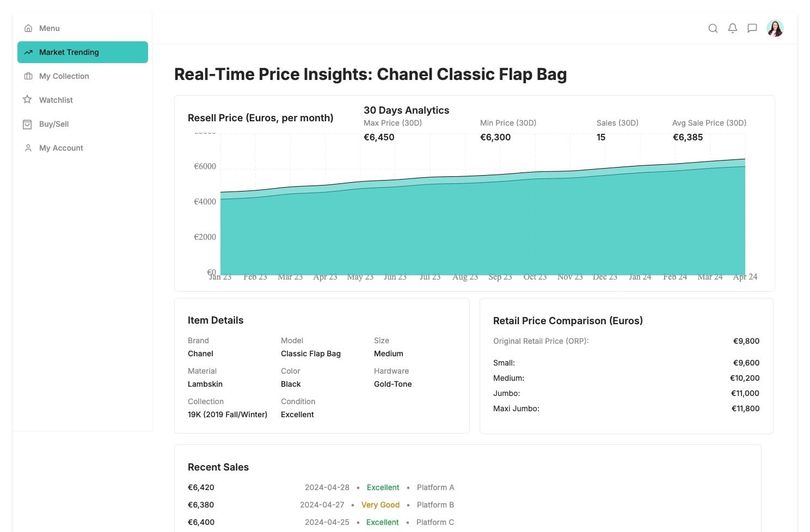Click 'Platform C' in Recent Sales

pos(435,522)
